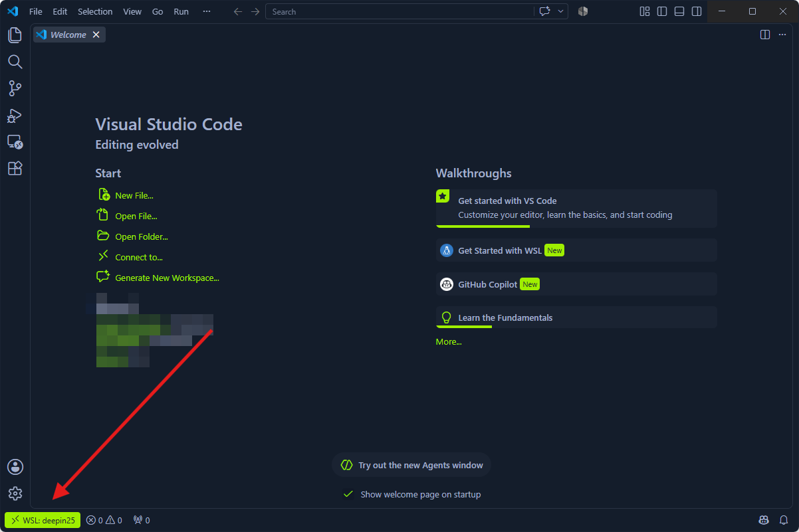Open Get started with VS Code walkthrough
Image resolution: width=799 pixels, height=532 pixels.
(x=576, y=208)
